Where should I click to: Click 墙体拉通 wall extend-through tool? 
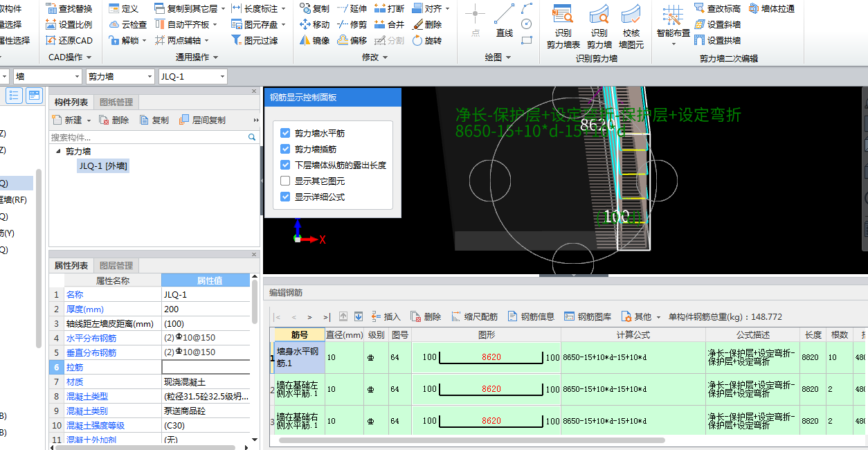coord(771,8)
